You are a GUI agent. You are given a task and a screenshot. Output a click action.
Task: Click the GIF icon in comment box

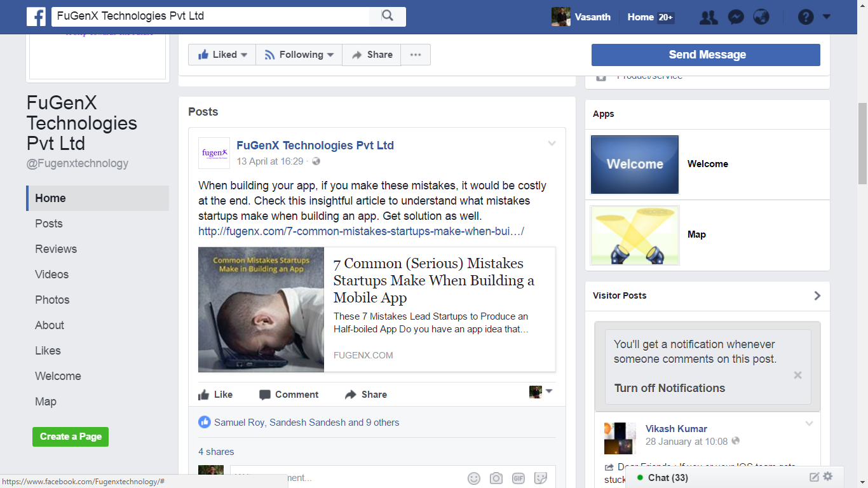519,478
